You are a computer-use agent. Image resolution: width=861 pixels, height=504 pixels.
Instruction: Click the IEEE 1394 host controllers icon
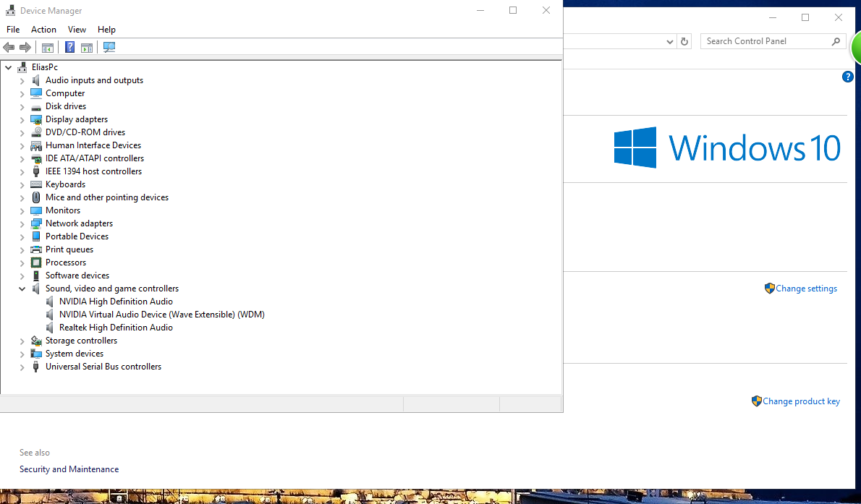pos(36,171)
